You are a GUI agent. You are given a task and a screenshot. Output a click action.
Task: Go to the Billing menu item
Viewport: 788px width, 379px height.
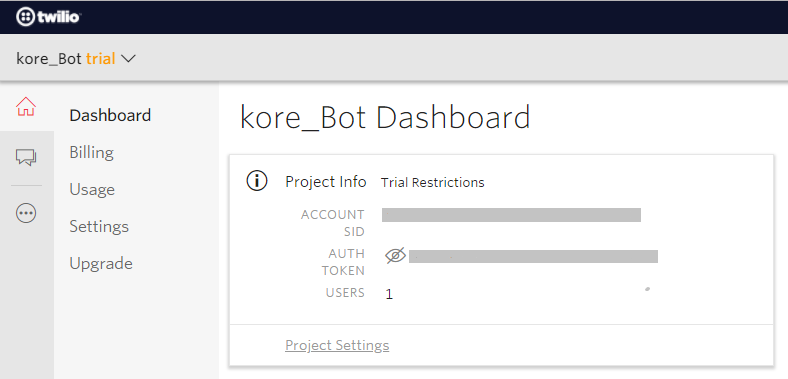(x=91, y=152)
